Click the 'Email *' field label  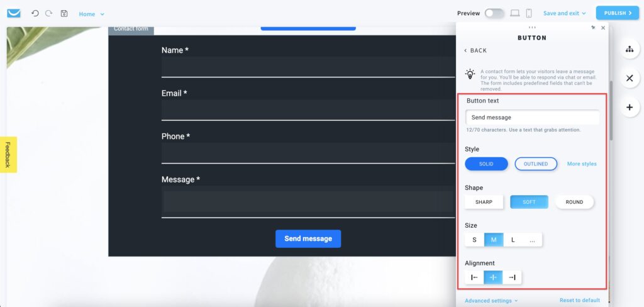[x=174, y=93]
